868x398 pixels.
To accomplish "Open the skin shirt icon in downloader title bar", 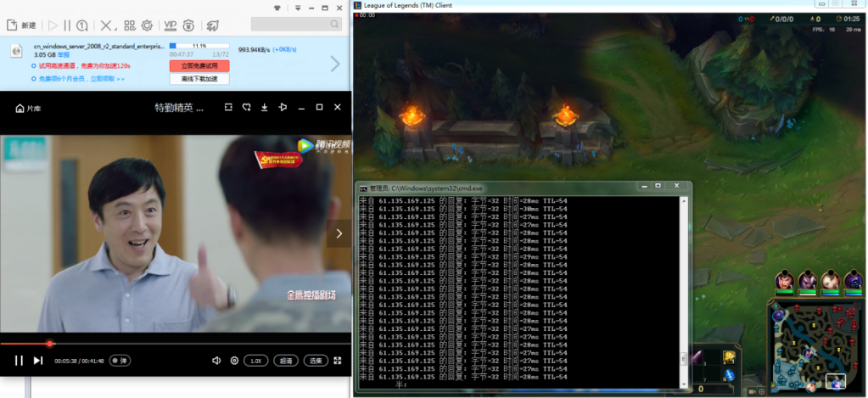I will click(x=277, y=8).
